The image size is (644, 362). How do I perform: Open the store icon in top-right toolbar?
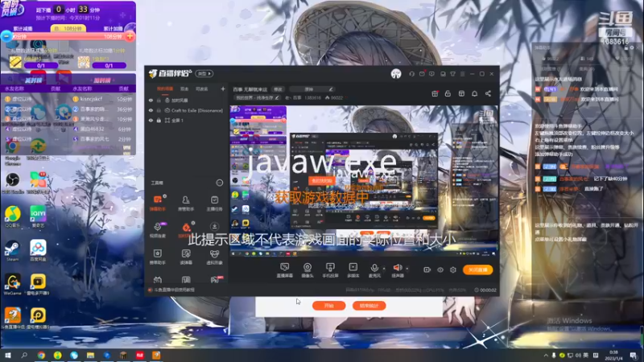[x=461, y=93]
